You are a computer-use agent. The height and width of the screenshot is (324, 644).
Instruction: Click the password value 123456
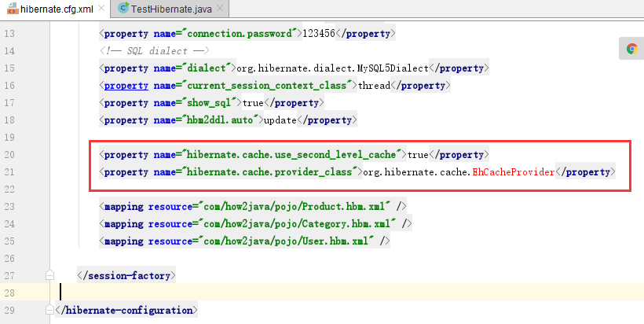click(319, 34)
